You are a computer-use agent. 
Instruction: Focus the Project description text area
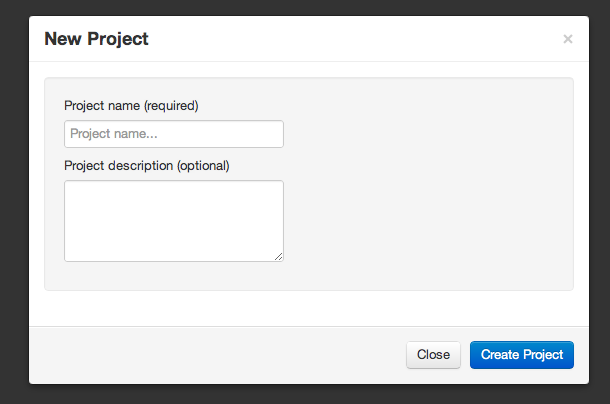coord(174,221)
